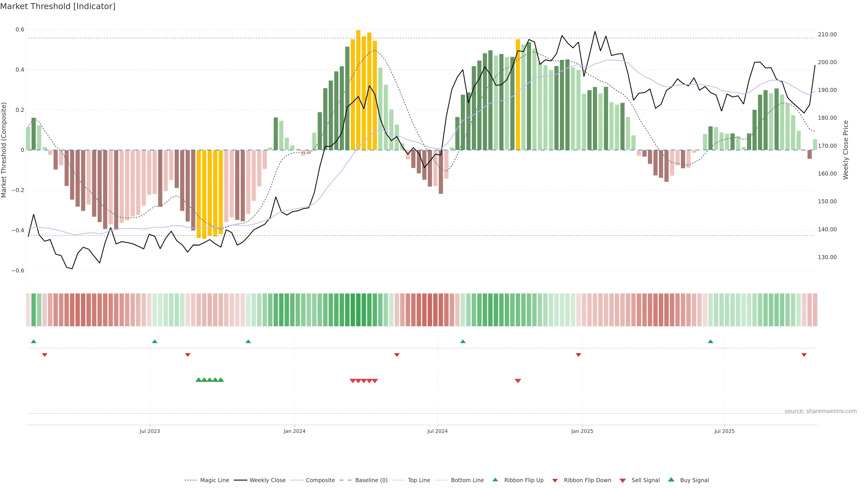Image resolution: width=868 pixels, height=488 pixels.
Task: Click the first Ribbon Flip Up marker at far left
Action: tap(33, 342)
